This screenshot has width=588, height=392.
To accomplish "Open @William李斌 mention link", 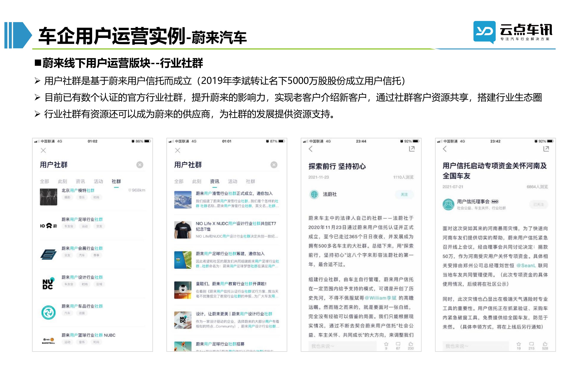I will coord(381,298).
